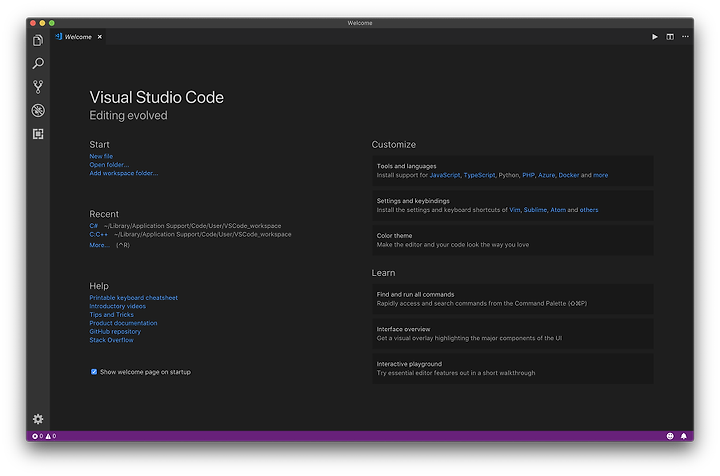Open Find and run all commands card

(x=512, y=299)
